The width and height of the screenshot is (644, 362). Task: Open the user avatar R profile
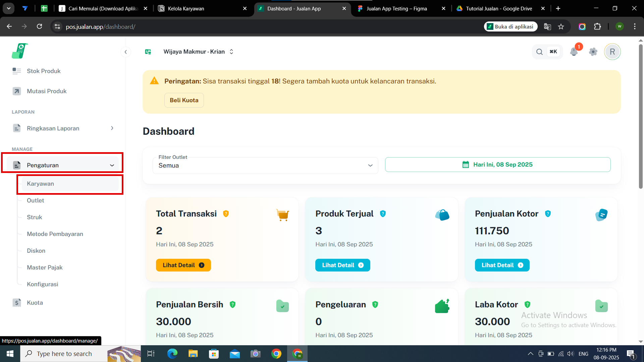click(612, 52)
